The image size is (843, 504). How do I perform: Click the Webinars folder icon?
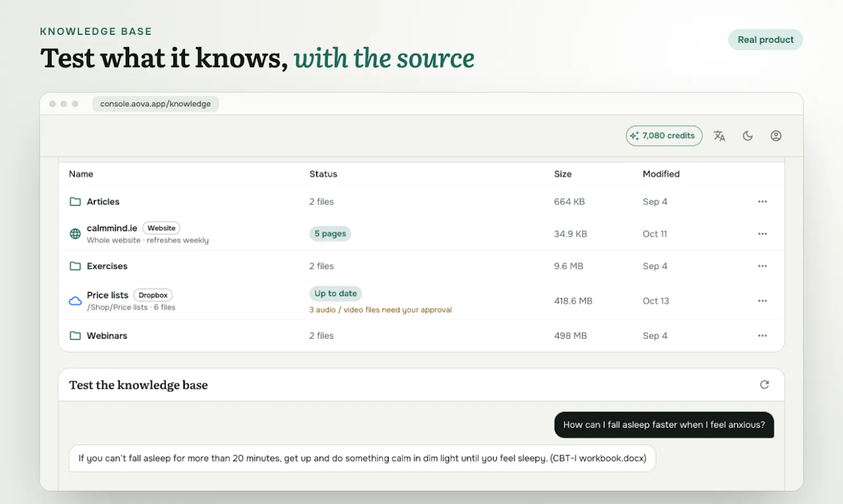75,335
